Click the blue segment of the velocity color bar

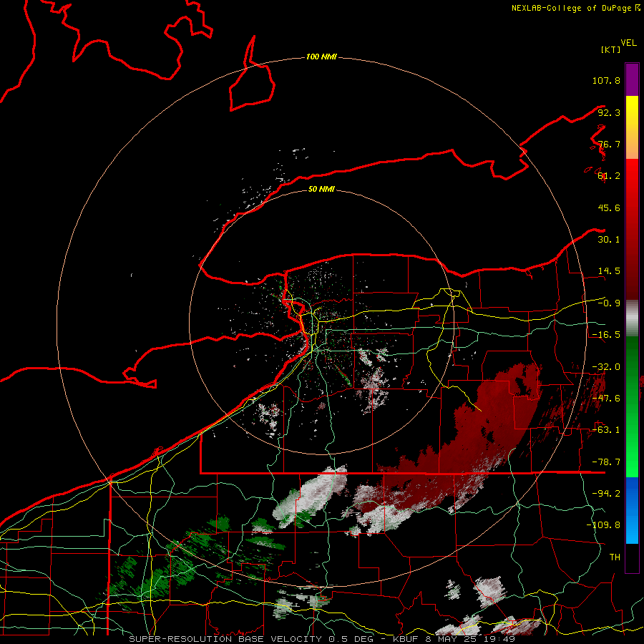[632, 510]
